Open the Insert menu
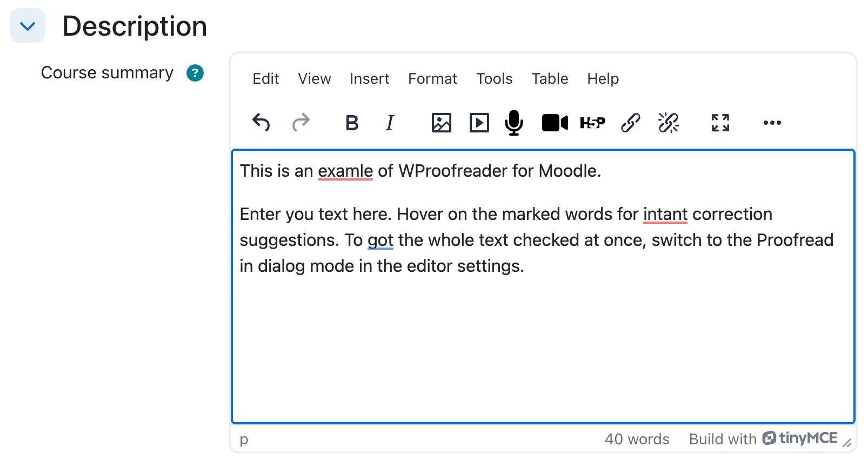Screen dimensions: 868x467 [370, 79]
